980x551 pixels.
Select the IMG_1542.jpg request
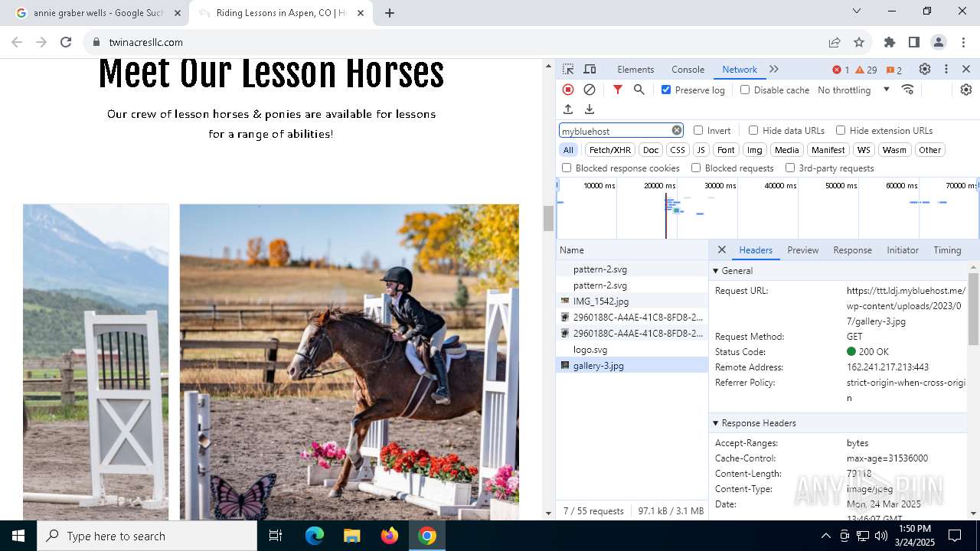(x=632, y=302)
